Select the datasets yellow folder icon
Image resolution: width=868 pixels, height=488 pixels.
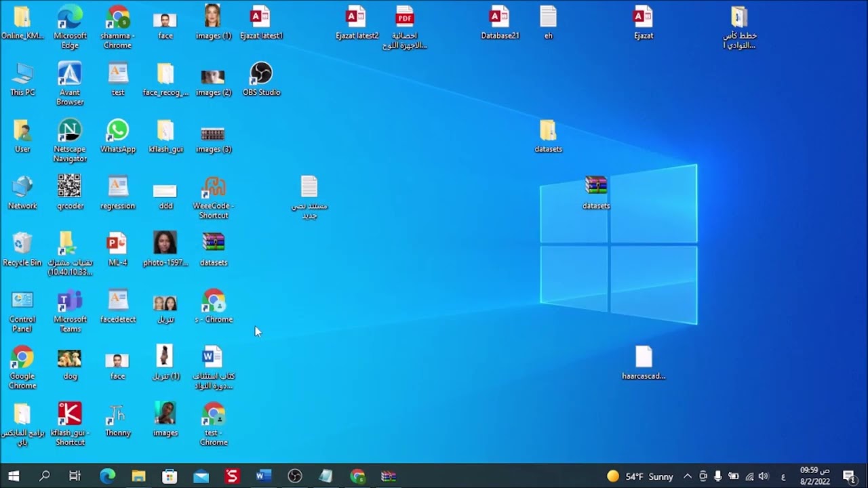[x=548, y=136]
